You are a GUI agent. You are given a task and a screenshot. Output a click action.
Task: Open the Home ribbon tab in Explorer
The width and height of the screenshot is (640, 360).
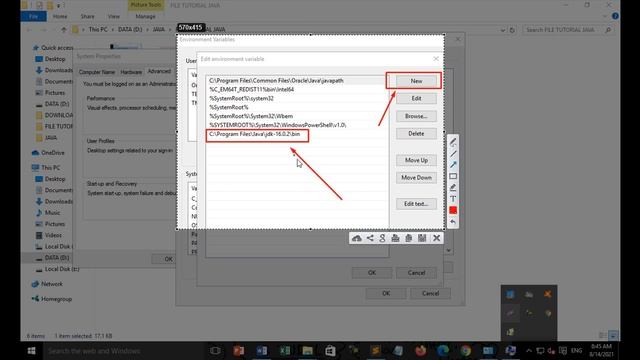[x=60, y=16]
